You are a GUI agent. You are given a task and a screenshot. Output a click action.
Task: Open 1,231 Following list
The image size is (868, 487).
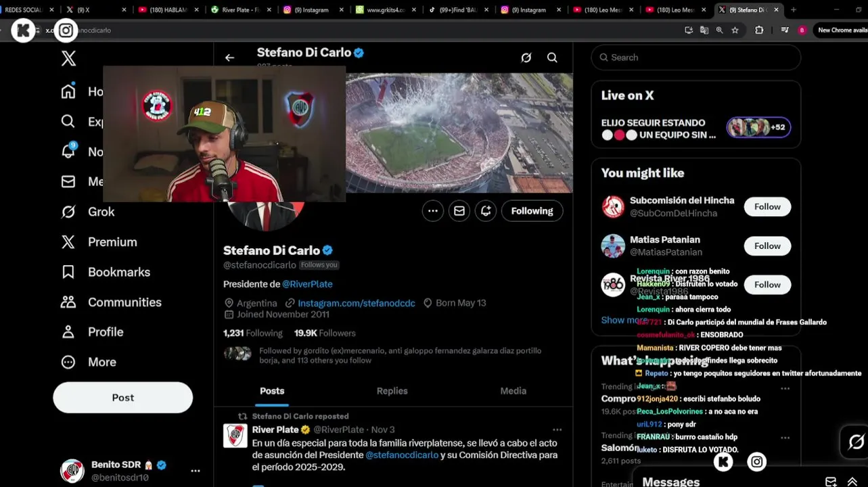point(253,333)
